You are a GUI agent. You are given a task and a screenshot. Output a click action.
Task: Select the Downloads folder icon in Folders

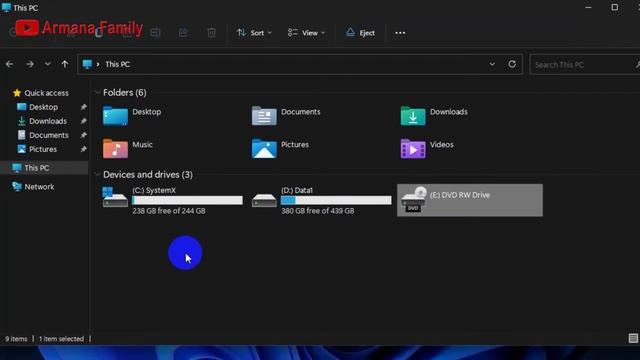[x=413, y=116]
